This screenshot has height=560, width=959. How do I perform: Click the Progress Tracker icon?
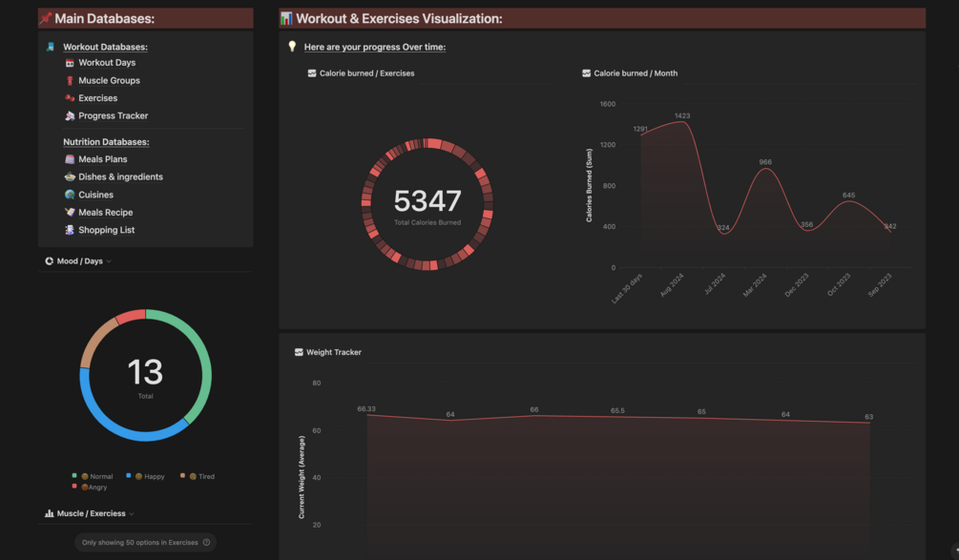pyautogui.click(x=70, y=115)
